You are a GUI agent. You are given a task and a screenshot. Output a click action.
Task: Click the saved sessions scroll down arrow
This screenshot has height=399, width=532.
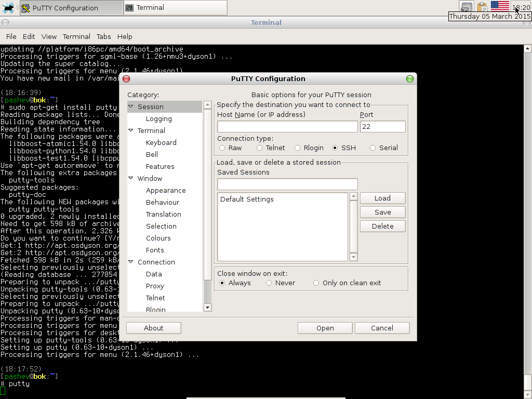(x=353, y=257)
